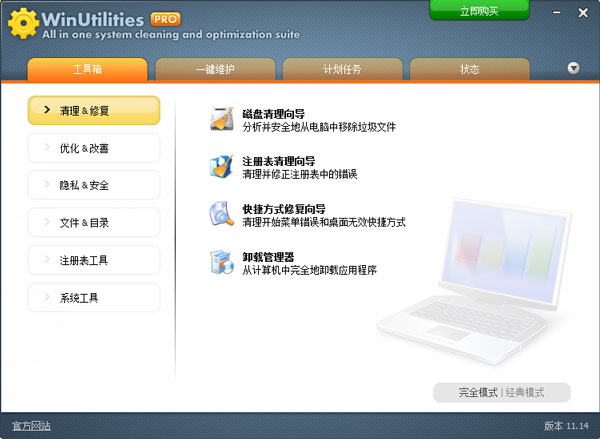The width and height of the screenshot is (600, 439).
Task: Click the Shortcut Fixer wizard icon
Action: pos(221,213)
